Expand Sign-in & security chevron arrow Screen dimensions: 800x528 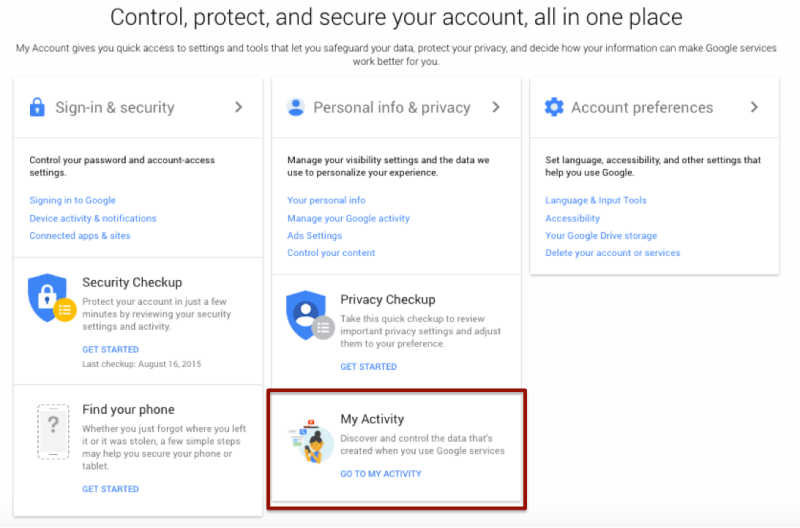tap(238, 107)
